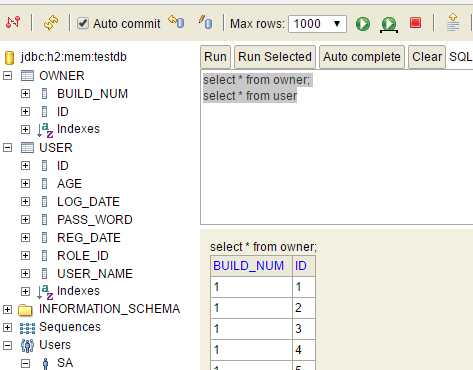Collapse the USER table node

click(7, 148)
